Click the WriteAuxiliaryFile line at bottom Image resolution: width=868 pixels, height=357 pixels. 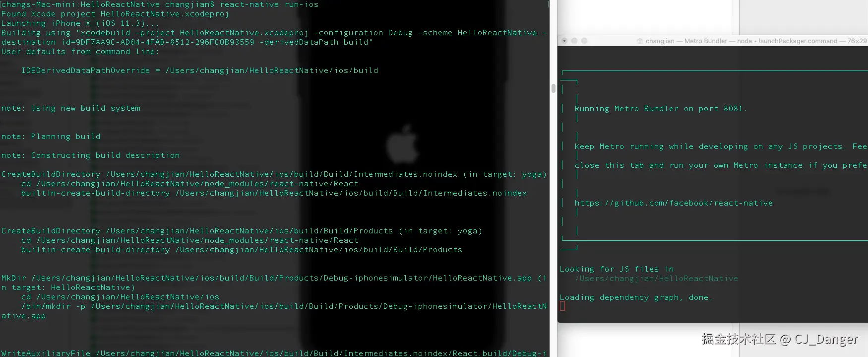pos(274,353)
